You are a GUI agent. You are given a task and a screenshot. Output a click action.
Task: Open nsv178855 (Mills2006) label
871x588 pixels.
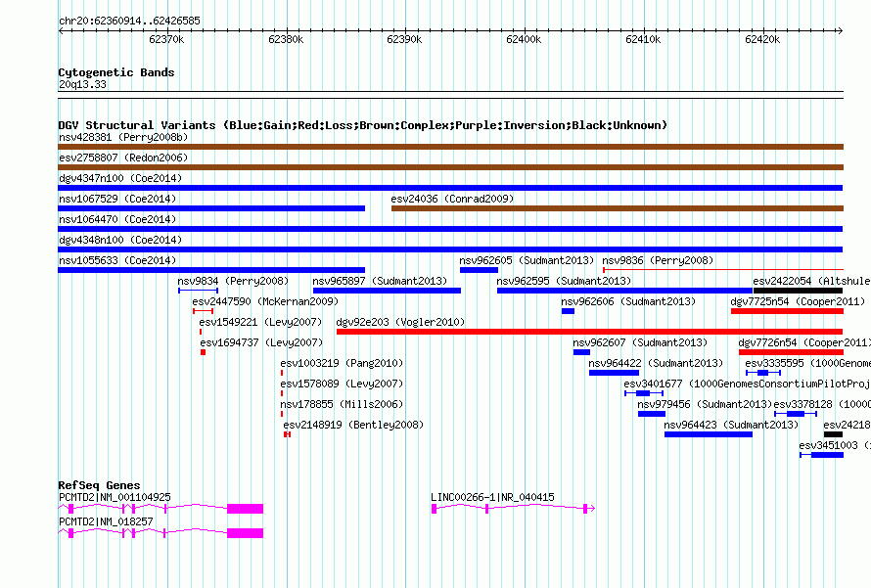[x=342, y=404]
